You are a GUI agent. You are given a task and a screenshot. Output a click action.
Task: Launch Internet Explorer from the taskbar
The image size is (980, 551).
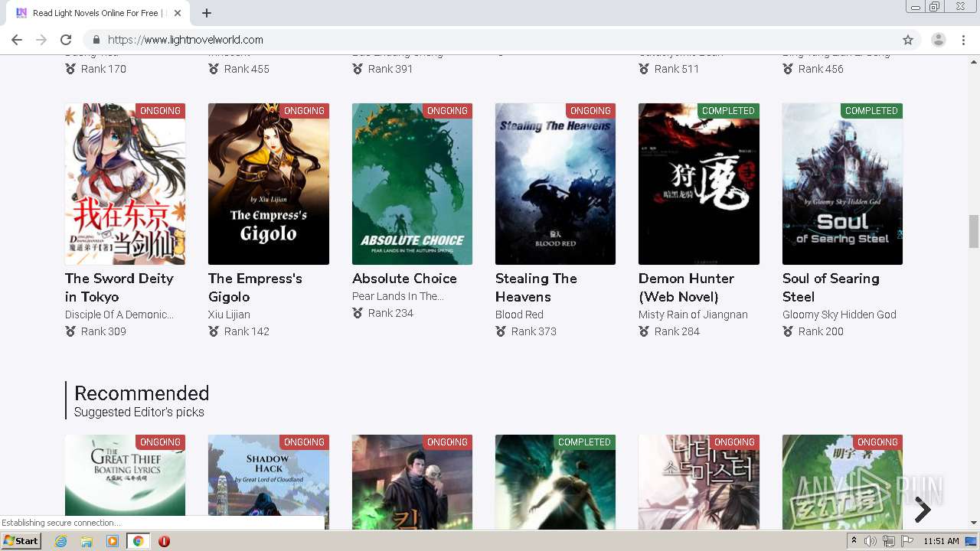tap(60, 541)
